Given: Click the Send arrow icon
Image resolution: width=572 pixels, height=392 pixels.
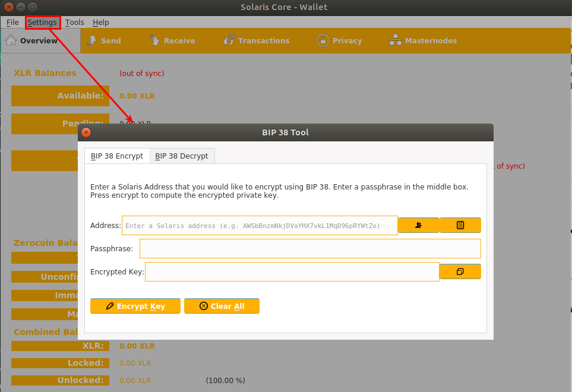Looking at the screenshot, I should 91,40.
